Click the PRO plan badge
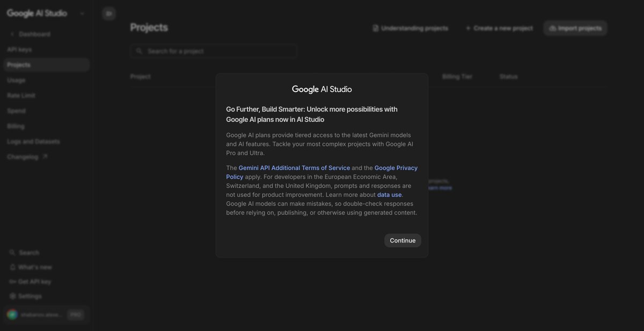644x331 pixels. tap(76, 315)
